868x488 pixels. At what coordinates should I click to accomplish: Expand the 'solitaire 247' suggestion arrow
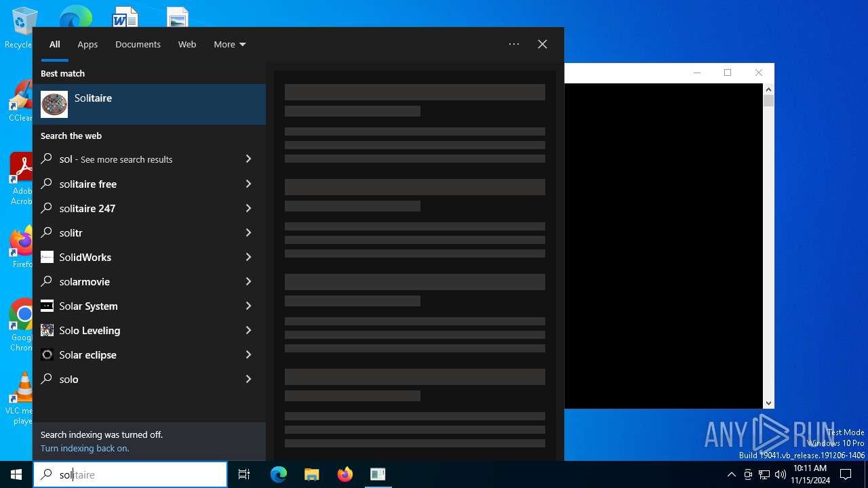(248, 208)
